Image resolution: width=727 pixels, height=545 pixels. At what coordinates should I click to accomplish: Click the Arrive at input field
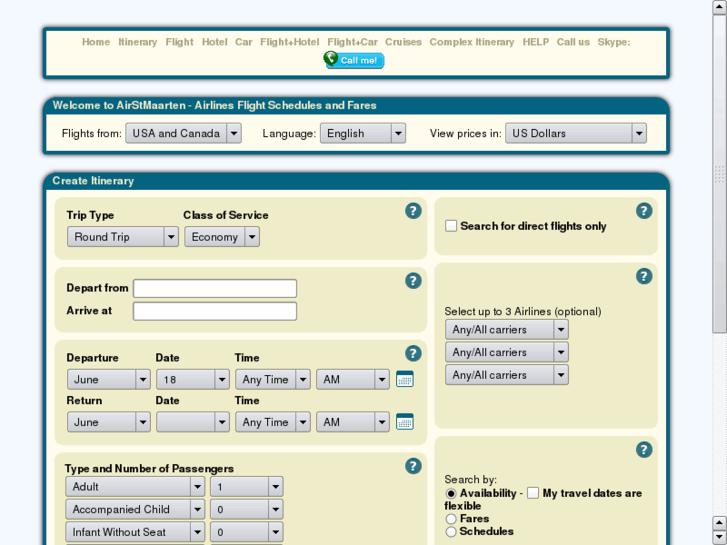(215, 311)
